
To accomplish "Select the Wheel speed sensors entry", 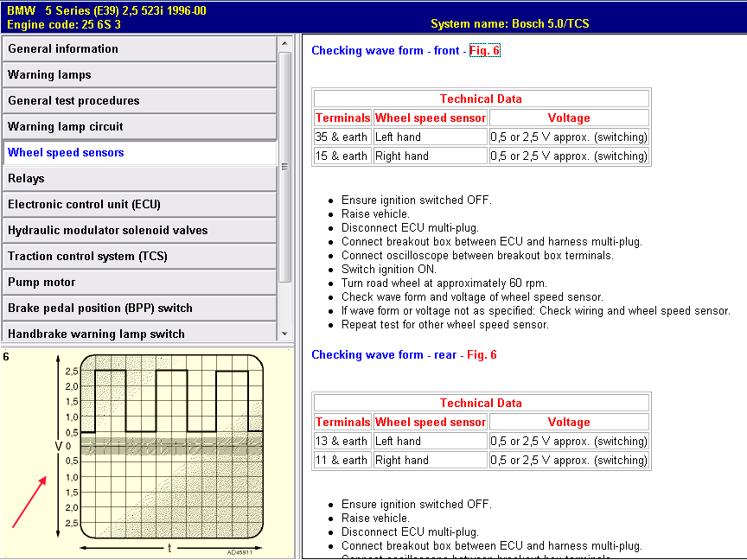I will [x=139, y=152].
